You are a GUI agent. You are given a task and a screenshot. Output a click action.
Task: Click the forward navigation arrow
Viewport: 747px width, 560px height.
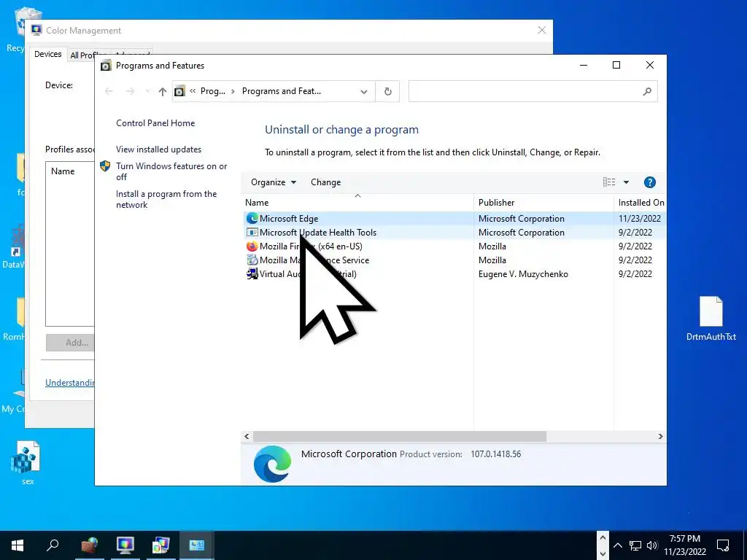130,91
